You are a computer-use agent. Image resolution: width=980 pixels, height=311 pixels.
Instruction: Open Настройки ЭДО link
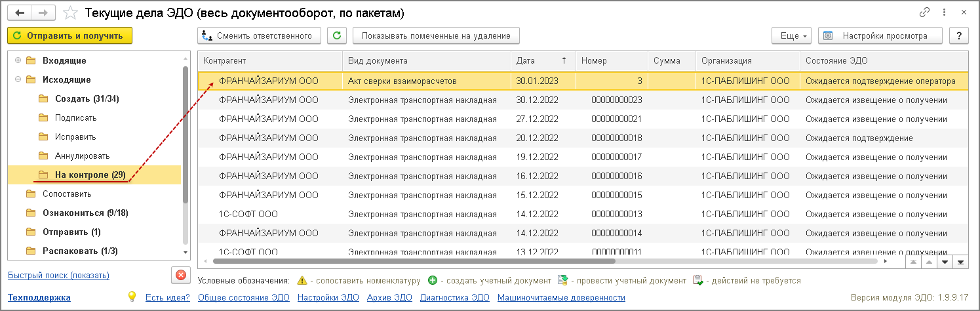pos(328,297)
